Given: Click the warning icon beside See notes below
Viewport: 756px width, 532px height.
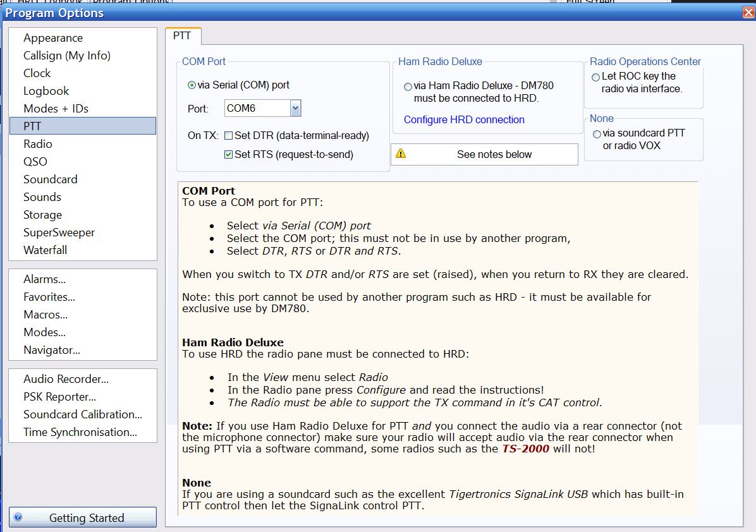Looking at the screenshot, I should [x=401, y=154].
